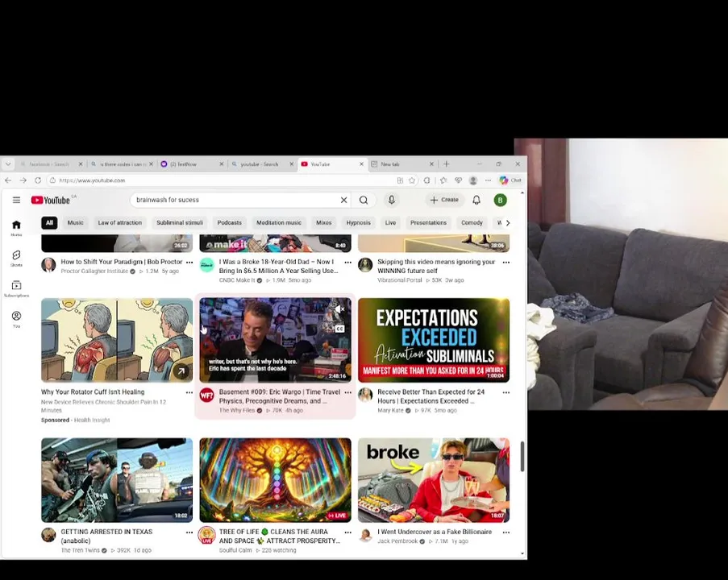Open the new tab plus button
This screenshot has width=728, height=580.
coord(446,164)
